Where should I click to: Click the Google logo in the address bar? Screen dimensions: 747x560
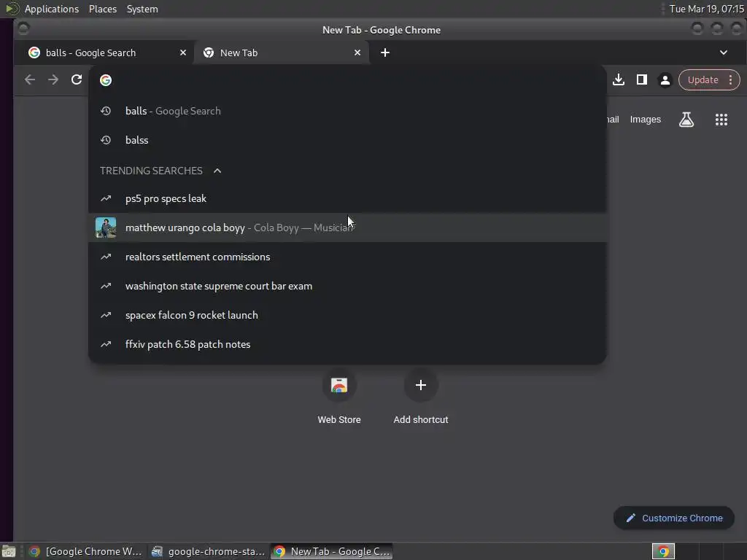[x=106, y=80]
